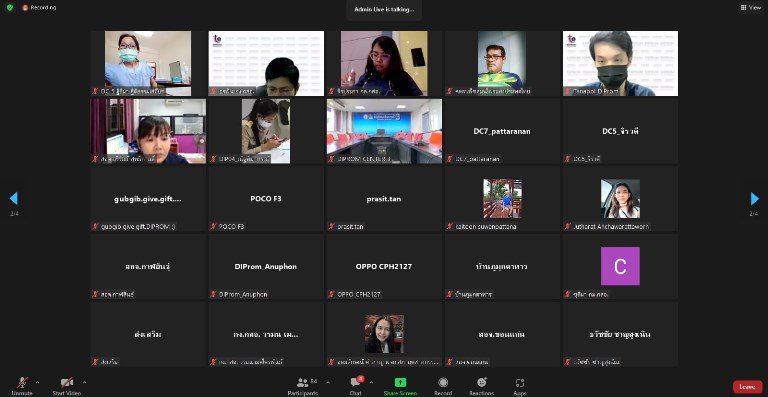Screen dimensions: 768x397
Task: Expand video options caret beside Start Video
Action: click(84, 382)
